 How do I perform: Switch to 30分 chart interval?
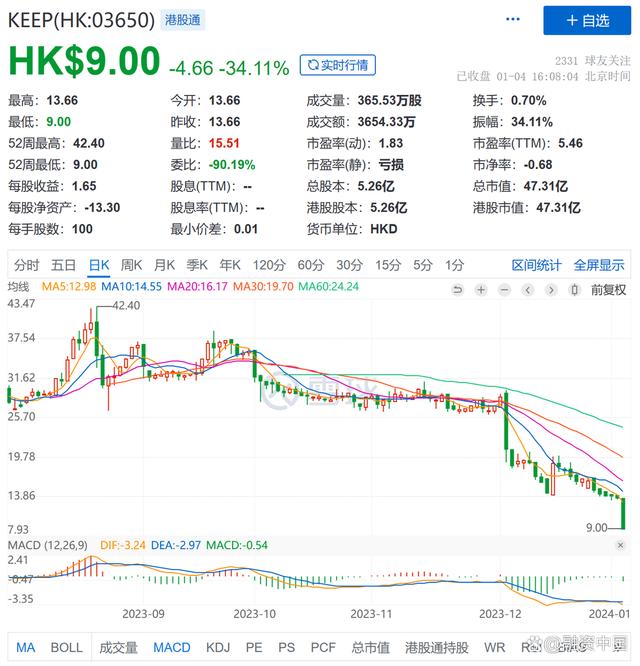point(349,265)
